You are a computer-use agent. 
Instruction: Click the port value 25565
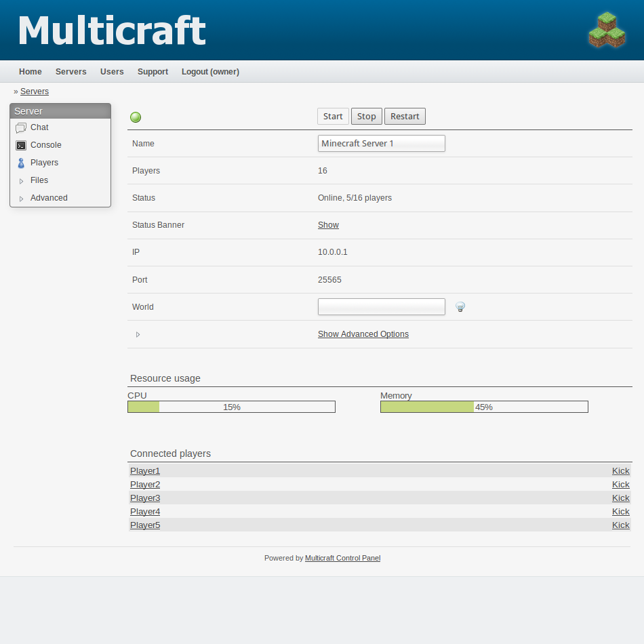329,280
